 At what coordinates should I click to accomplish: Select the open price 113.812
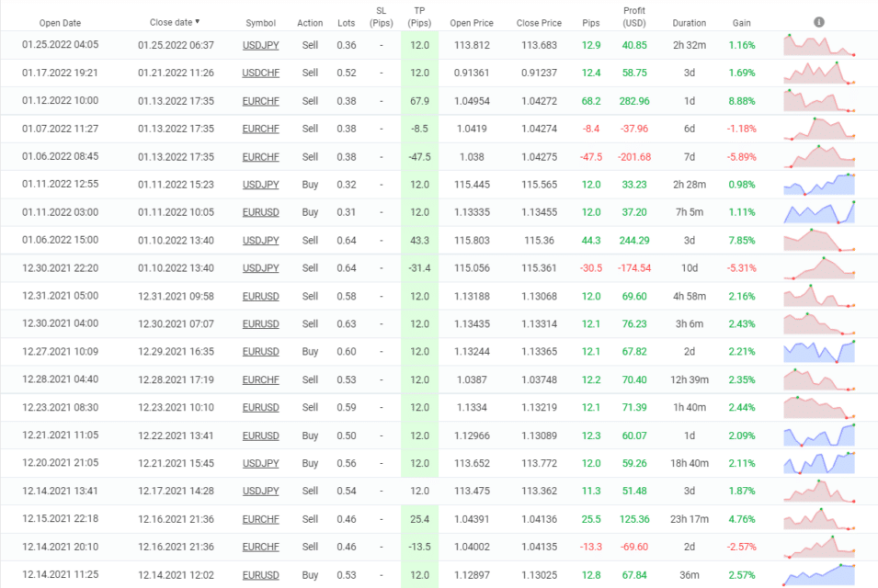click(472, 45)
